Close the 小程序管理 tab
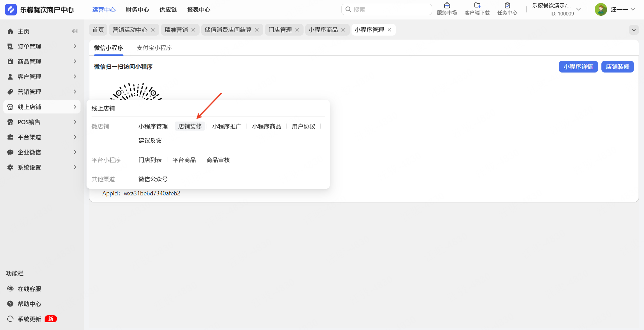This screenshot has height=330, width=644. point(389,30)
